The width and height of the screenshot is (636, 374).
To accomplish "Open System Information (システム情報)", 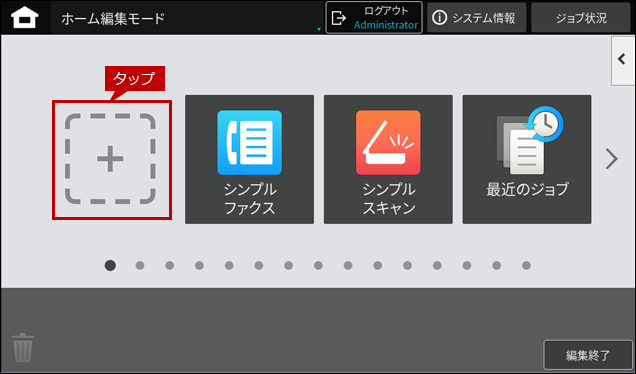I will [x=477, y=18].
